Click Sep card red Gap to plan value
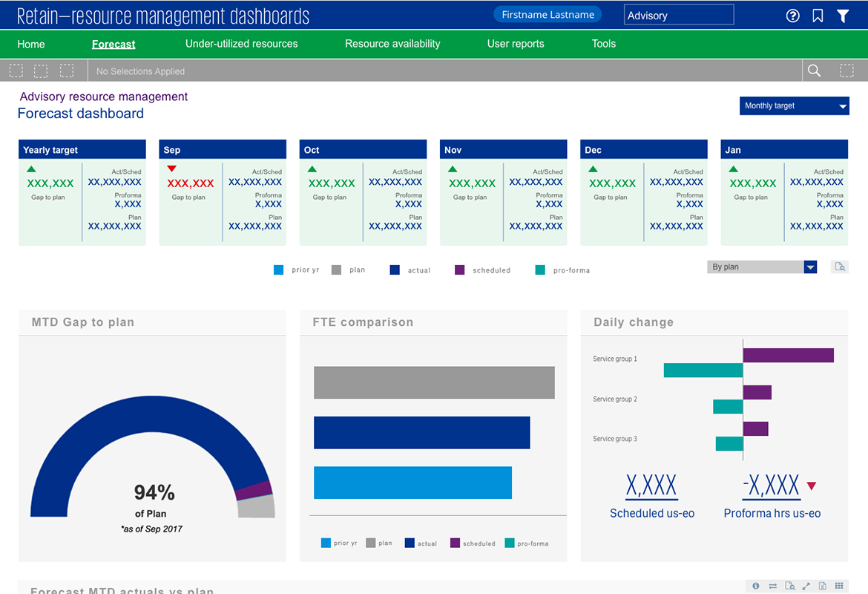Image resolution: width=868 pixels, height=594 pixels. [x=191, y=183]
